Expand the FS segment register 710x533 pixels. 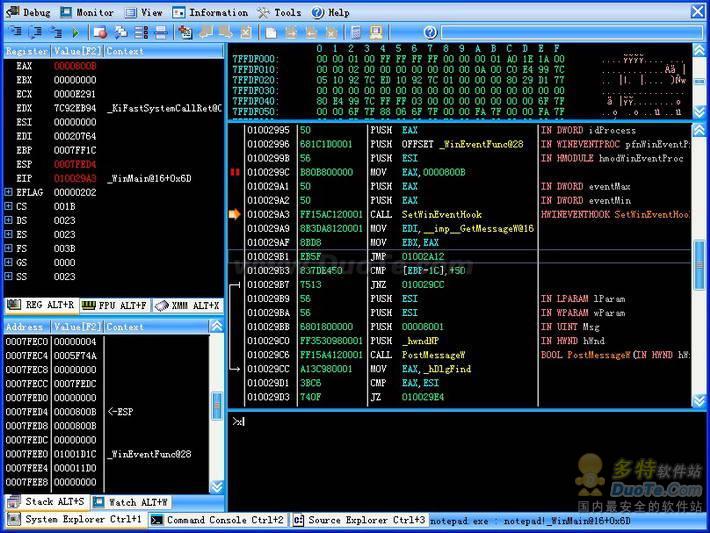coord(9,248)
